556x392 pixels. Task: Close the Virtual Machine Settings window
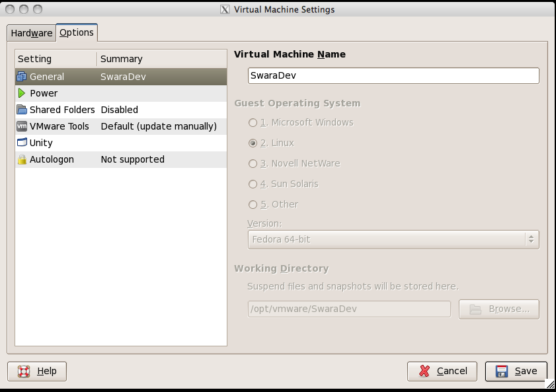pyautogui.click(x=11, y=9)
